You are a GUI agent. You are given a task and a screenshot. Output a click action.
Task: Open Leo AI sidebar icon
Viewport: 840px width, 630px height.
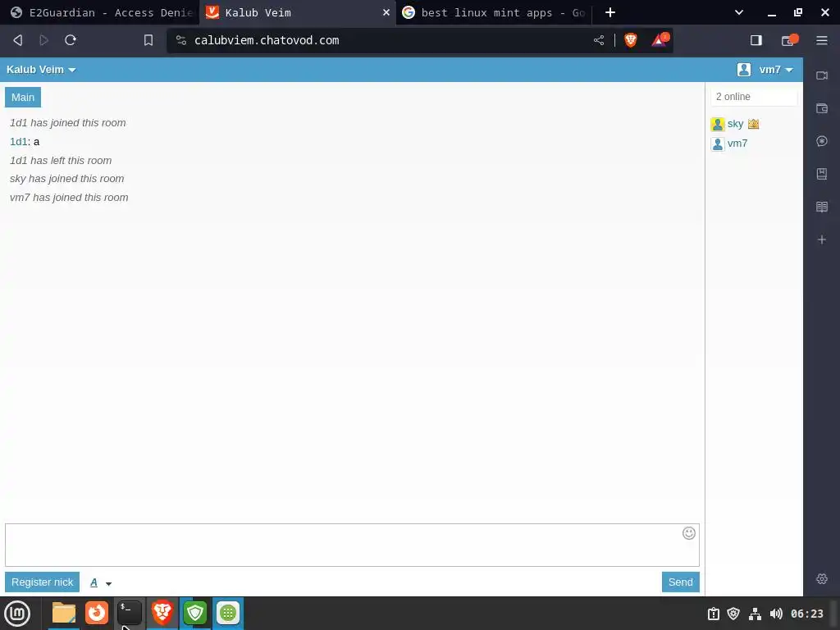tap(822, 141)
